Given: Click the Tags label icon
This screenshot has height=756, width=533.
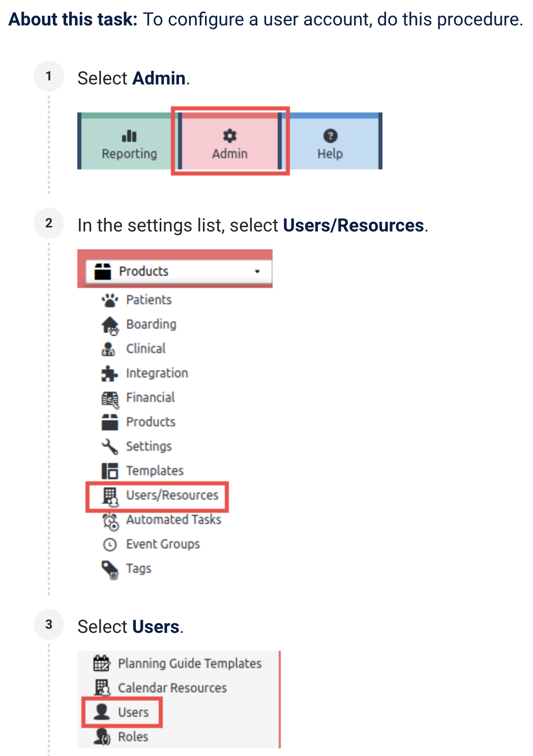Looking at the screenshot, I should coord(109,569).
